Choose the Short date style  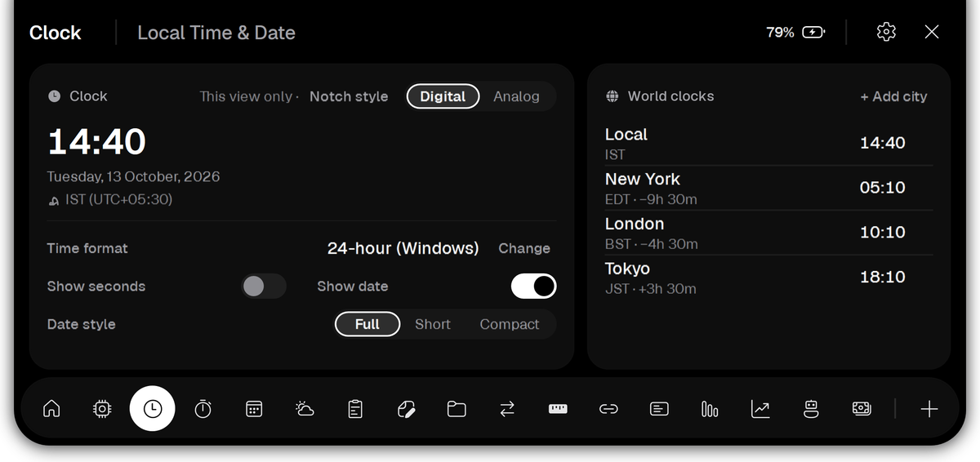click(x=433, y=324)
